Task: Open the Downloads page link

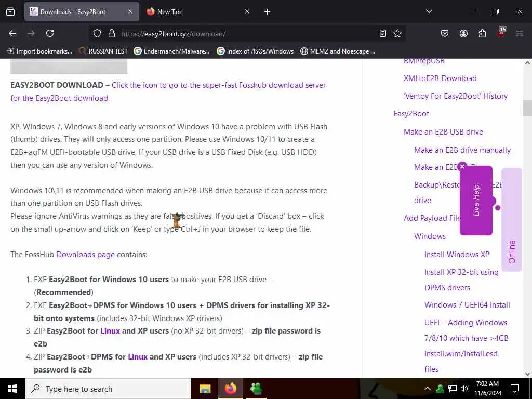Action: [85, 255]
